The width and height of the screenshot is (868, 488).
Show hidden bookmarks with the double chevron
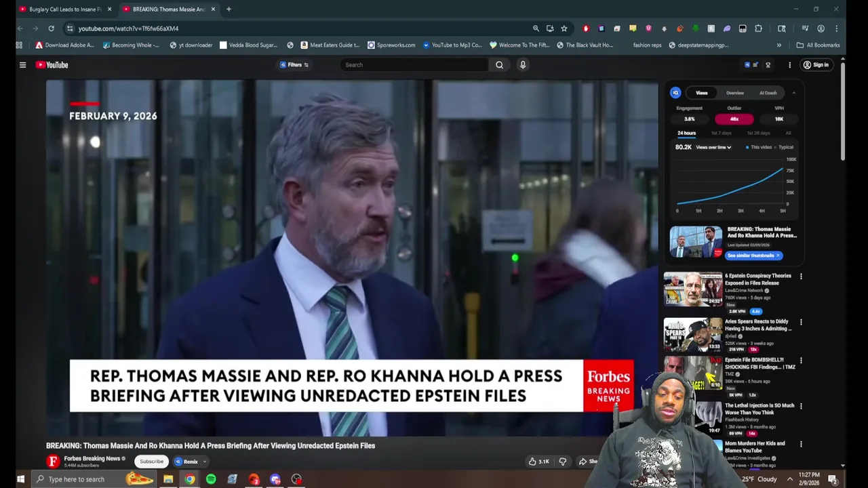pyautogui.click(x=778, y=45)
